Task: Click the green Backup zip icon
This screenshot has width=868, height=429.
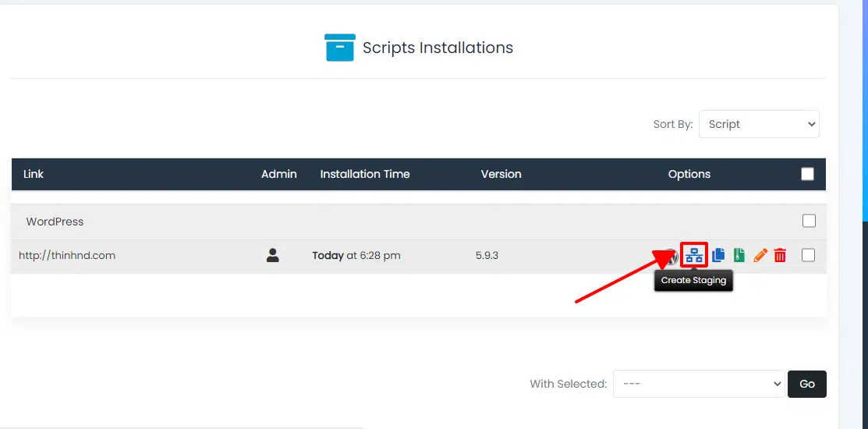Action: coord(739,255)
